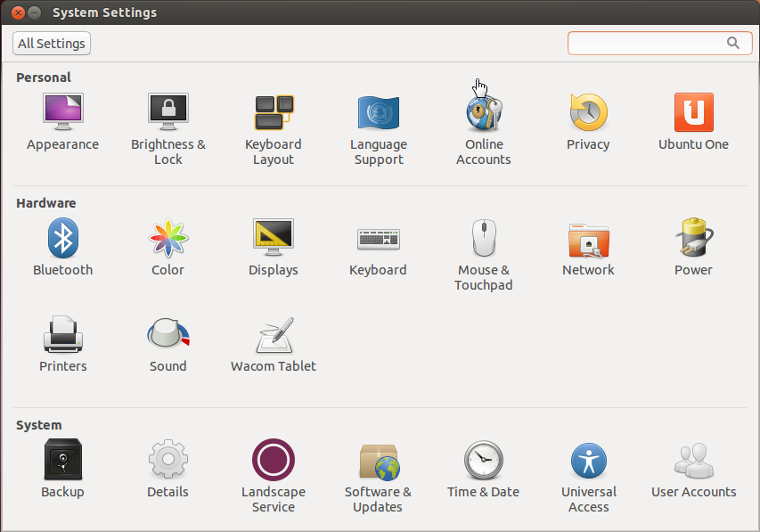This screenshot has height=532, width=760.
Task: Click the All Settings button
Action: point(52,43)
